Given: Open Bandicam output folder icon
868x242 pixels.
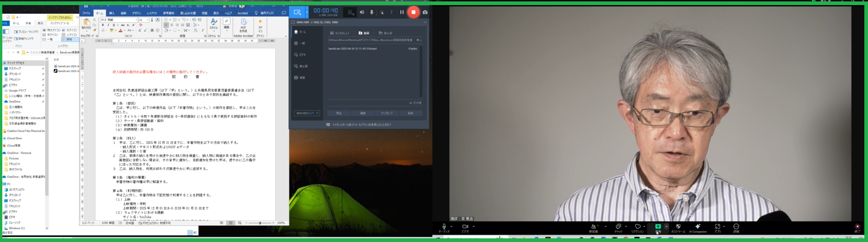Looking at the screenshot, I should 418,40.
